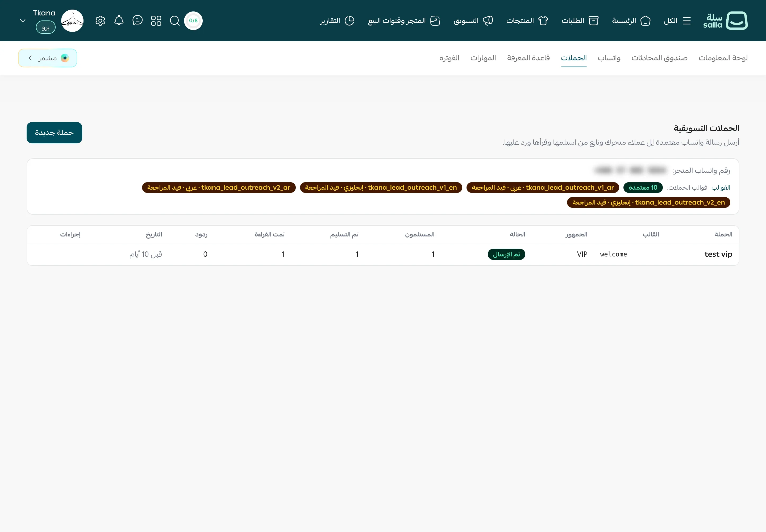
Task: Click the search magnifier icon
Action: 175,21
